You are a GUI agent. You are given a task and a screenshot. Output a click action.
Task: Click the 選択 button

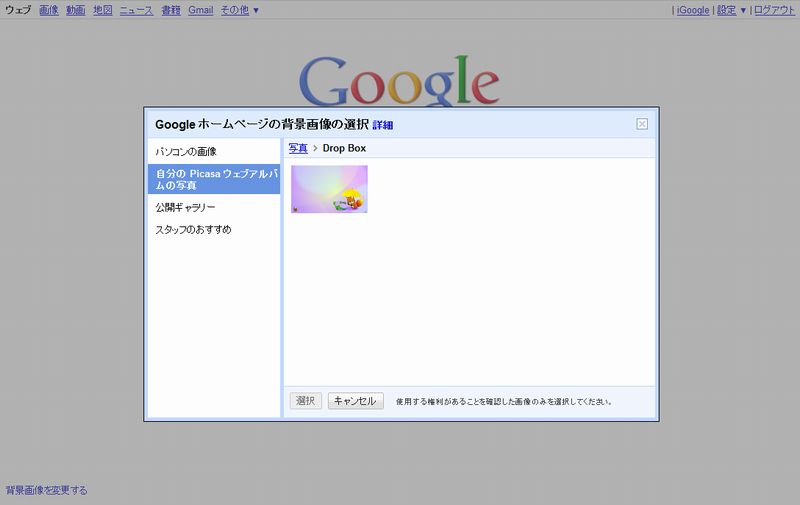pos(306,400)
